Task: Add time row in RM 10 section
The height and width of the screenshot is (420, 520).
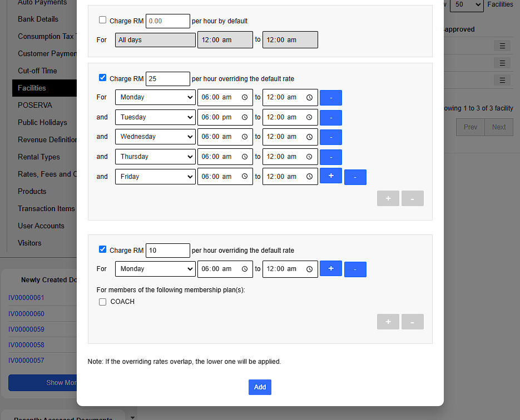Action: point(330,269)
